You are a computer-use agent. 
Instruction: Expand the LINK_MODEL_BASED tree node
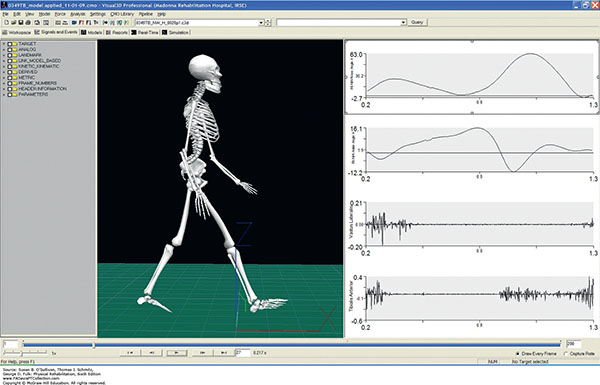pyautogui.click(x=4, y=61)
